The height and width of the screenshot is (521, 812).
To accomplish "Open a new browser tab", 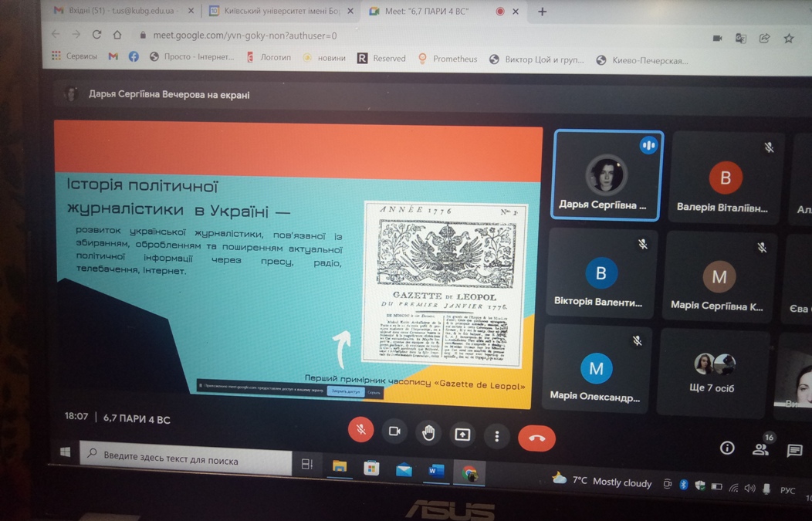I will 542,12.
